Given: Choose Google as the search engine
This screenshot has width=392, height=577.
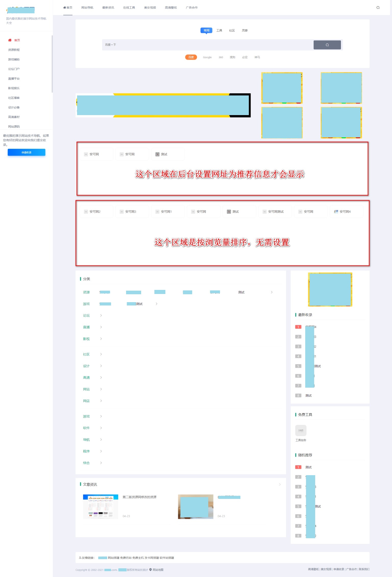Looking at the screenshot, I should (207, 57).
